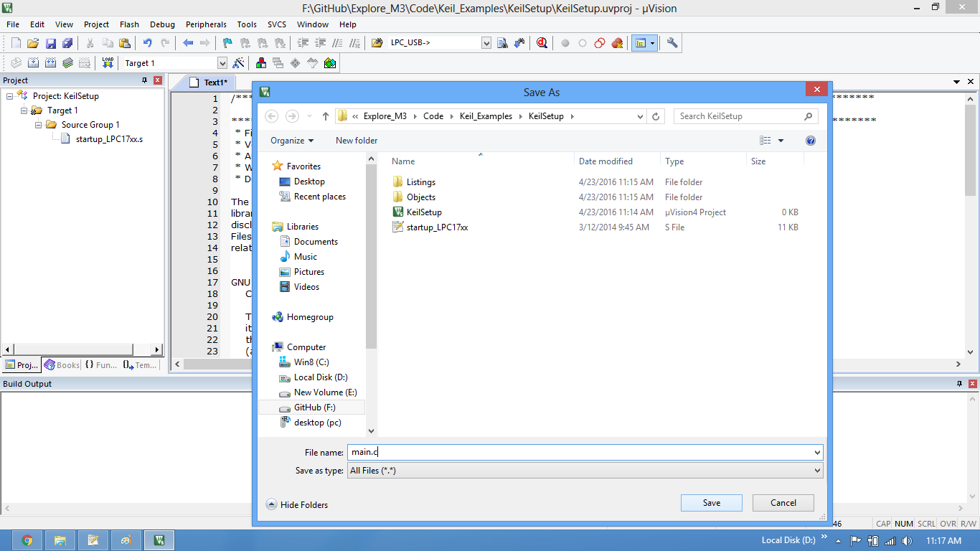Expand the Organize dropdown menu

pyautogui.click(x=292, y=141)
